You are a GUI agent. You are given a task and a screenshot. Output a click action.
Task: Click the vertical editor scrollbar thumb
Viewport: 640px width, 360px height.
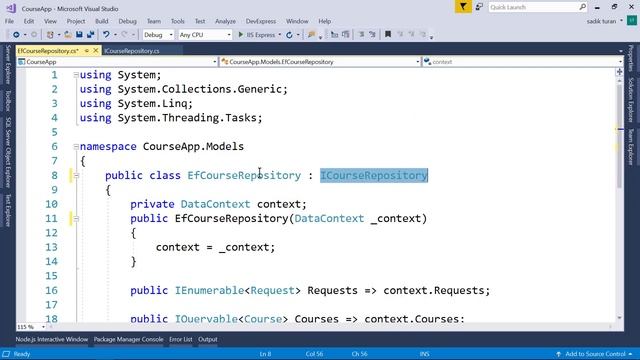620,135
